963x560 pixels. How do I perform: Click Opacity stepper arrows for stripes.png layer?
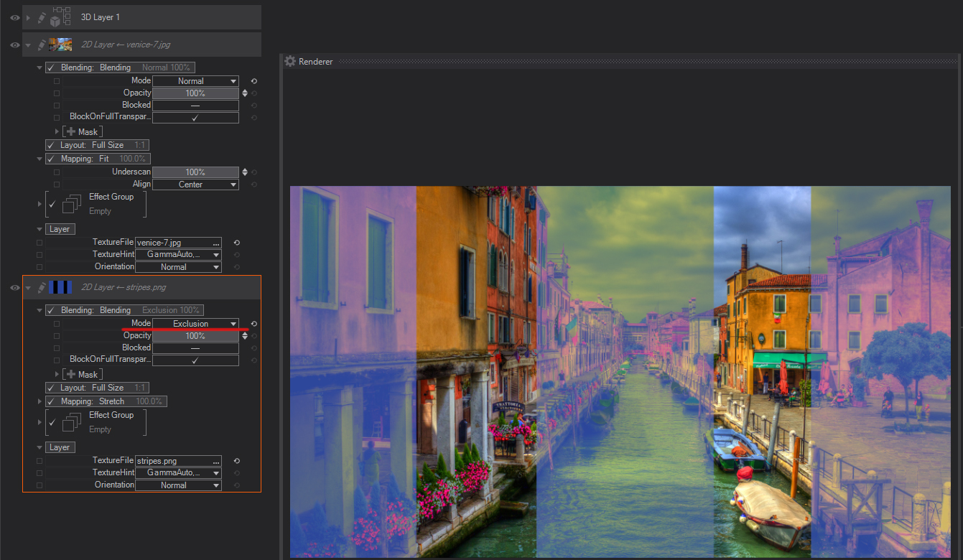click(x=245, y=336)
